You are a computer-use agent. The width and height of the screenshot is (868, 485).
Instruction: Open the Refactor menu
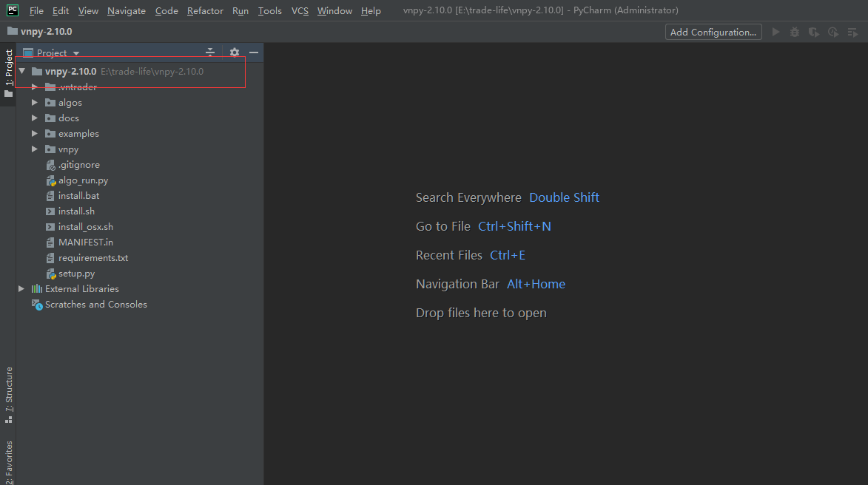(205, 10)
